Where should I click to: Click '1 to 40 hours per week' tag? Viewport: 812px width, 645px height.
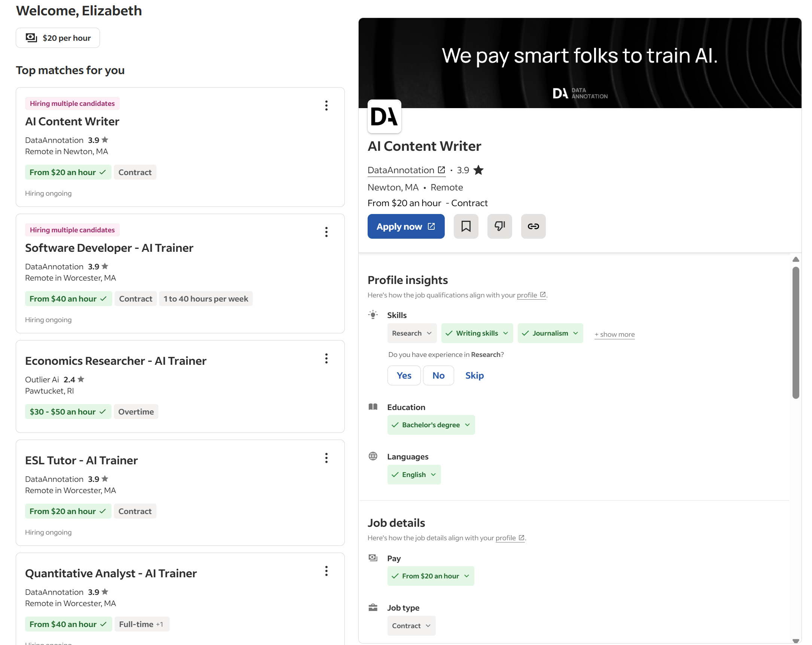coord(206,299)
